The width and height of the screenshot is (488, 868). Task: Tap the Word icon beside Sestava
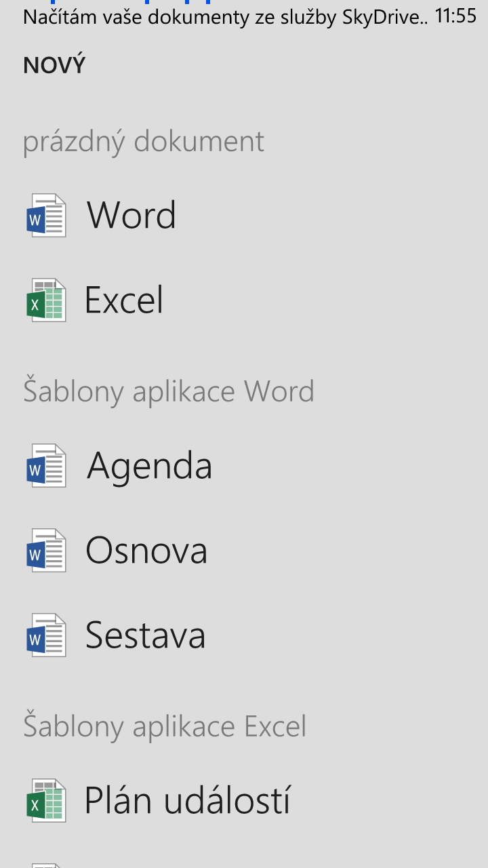tap(46, 635)
